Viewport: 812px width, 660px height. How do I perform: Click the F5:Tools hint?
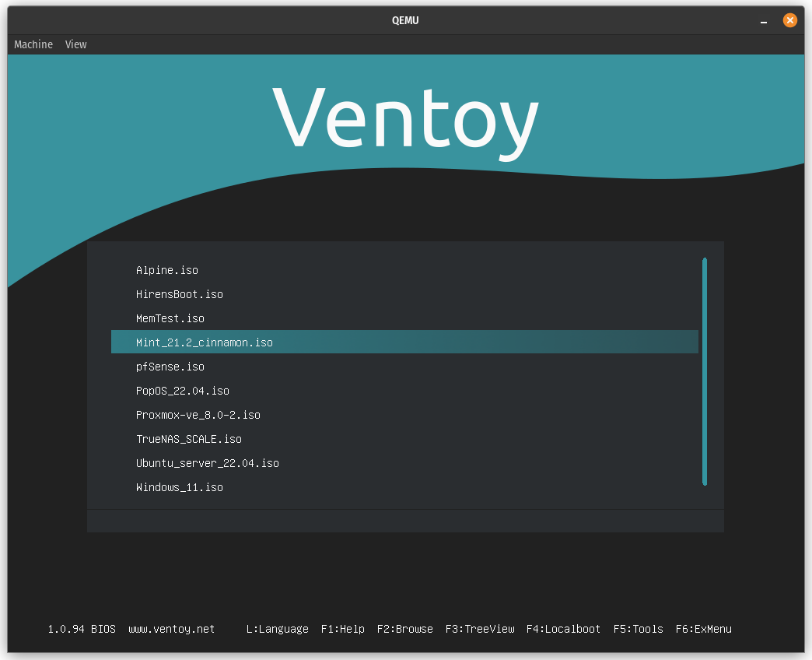tap(638, 629)
